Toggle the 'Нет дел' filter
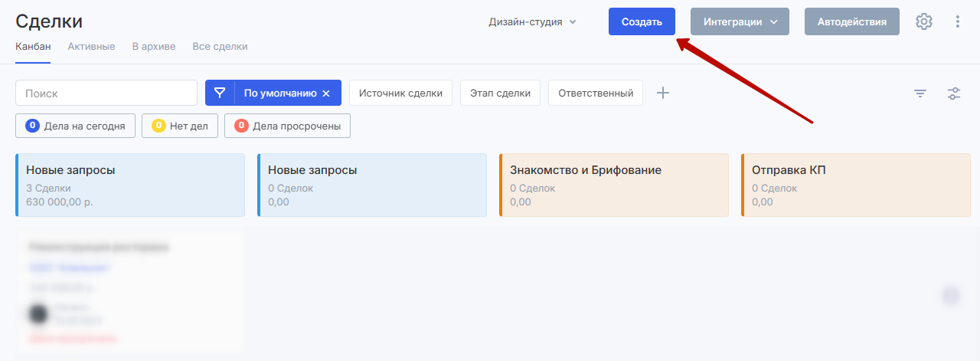980x361 pixels. point(179,126)
